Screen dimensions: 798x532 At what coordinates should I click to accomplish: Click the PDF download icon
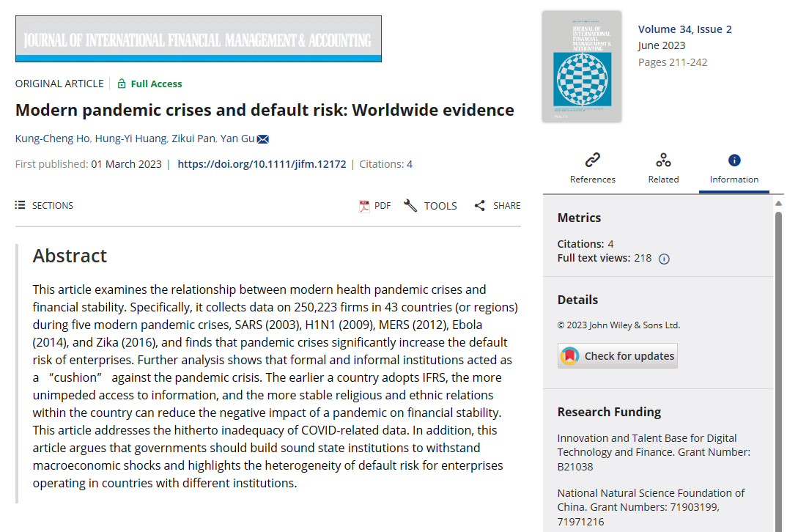(363, 205)
